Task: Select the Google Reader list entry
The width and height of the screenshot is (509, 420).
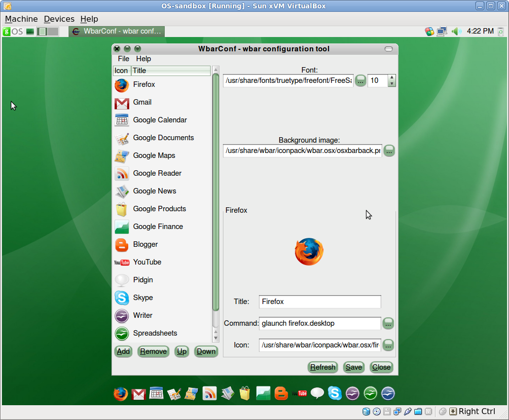Action: 162,173
